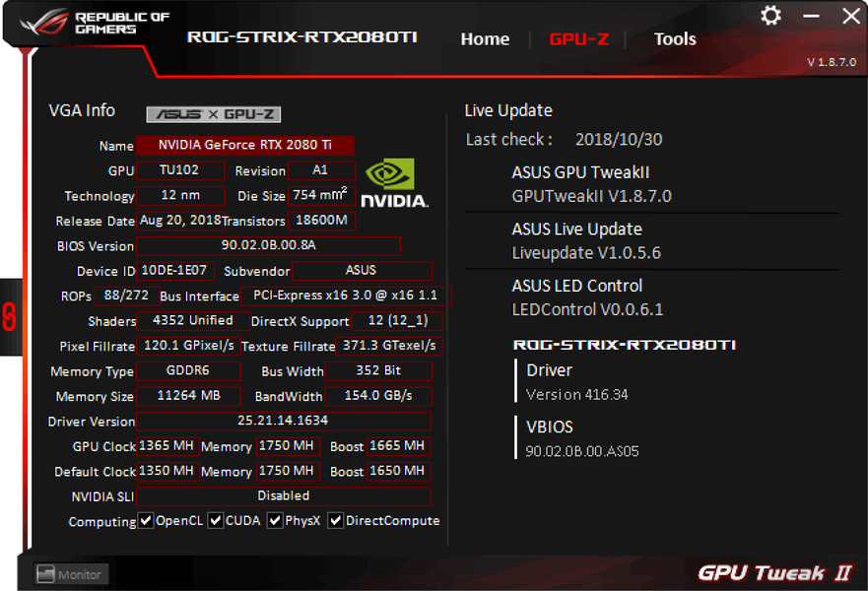The image size is (868, 591).
Task: Click the Boost value 1665 MH
Action: pos(397,446)
